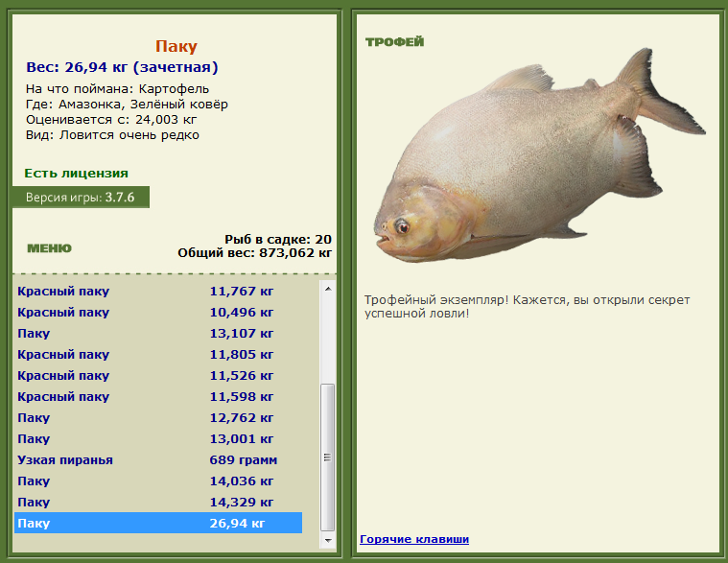Select the Паку 13,107 кг entry
This screenshot has width=728, height=563.
pos(158,333)
